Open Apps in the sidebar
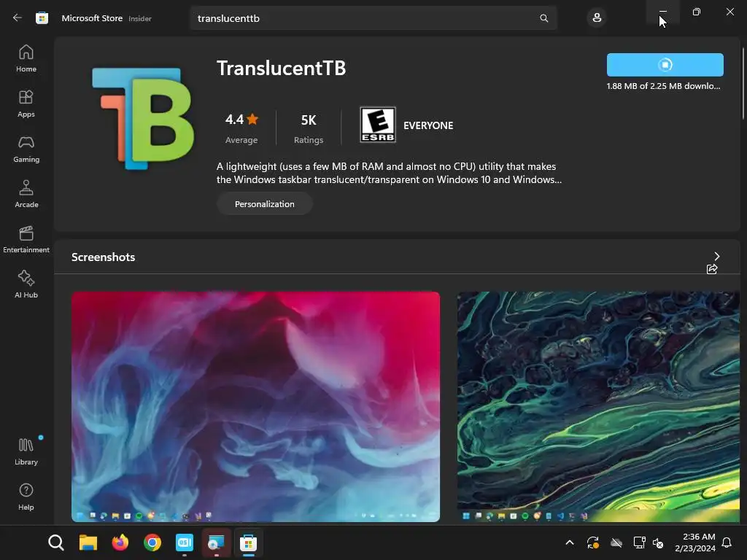Image resolution: width=747 pixels, height=560 pixels. (x=26, y=104)
